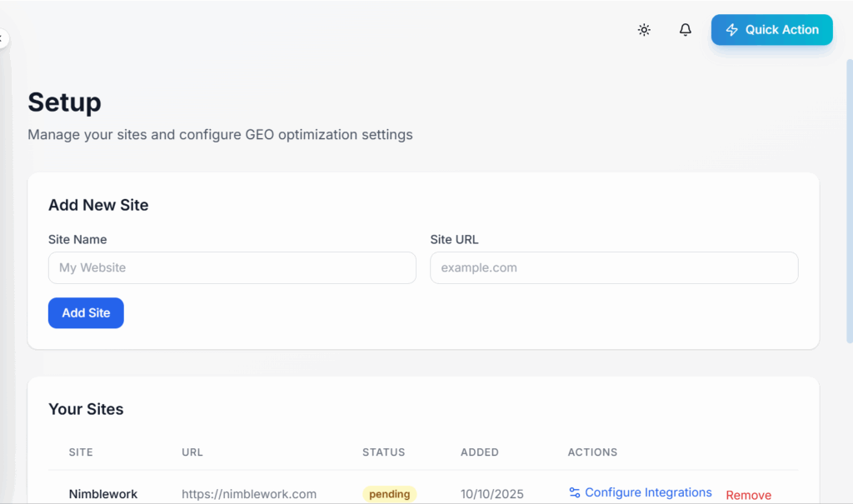
Task: Click the sliders icon beside Configure Integrations
Action: pos(575,492)
